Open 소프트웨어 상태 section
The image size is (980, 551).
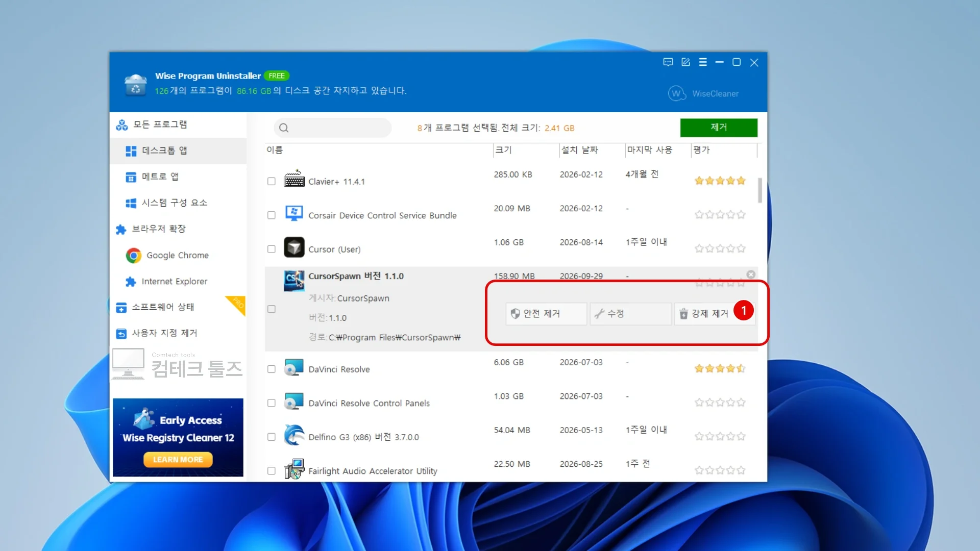pos(178,307)
